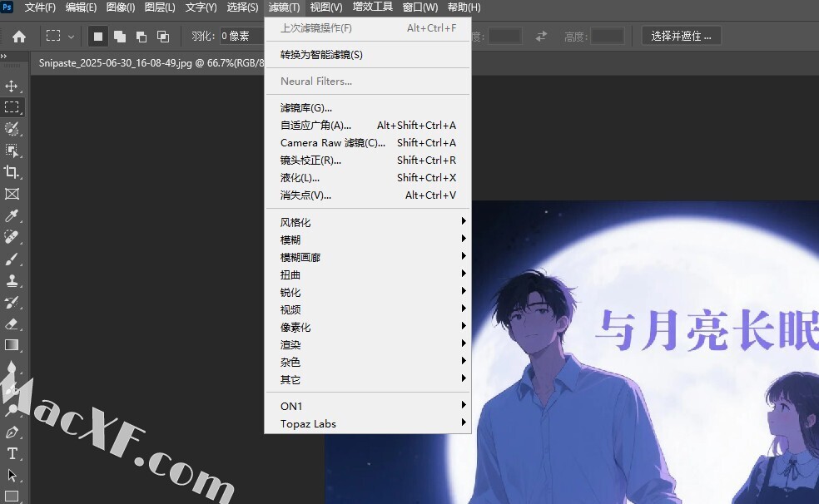The width and height of the screenshot is (819, 504).
Task: Expand the 扭曲 submenu
Action: tap(368, 275)
